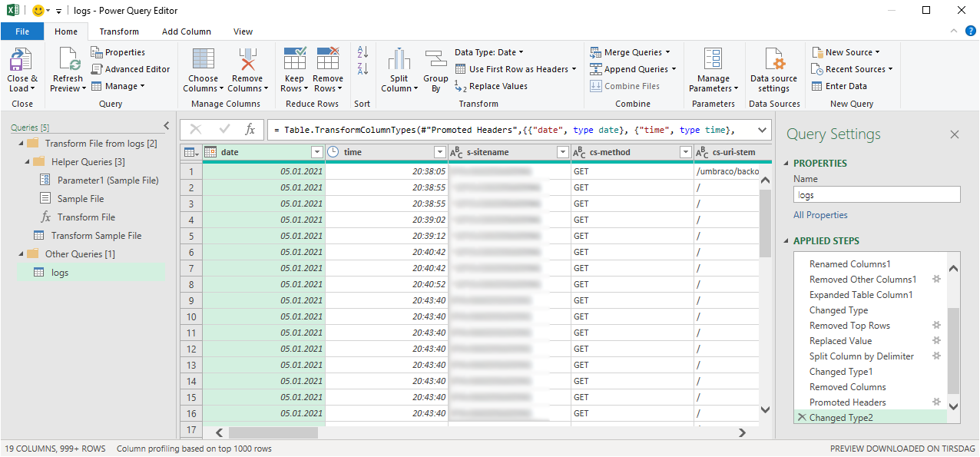Click the Manage Parameters icon
The height and width of the screenshot is (457, 980).
pyautogui.click(x=713, y=60)
